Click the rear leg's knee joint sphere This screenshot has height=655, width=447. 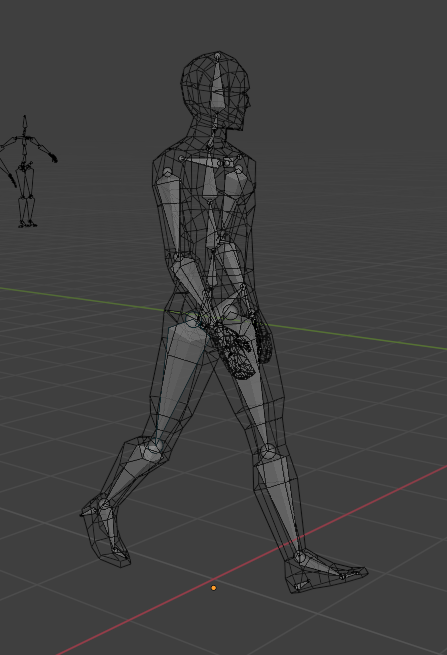152,451
